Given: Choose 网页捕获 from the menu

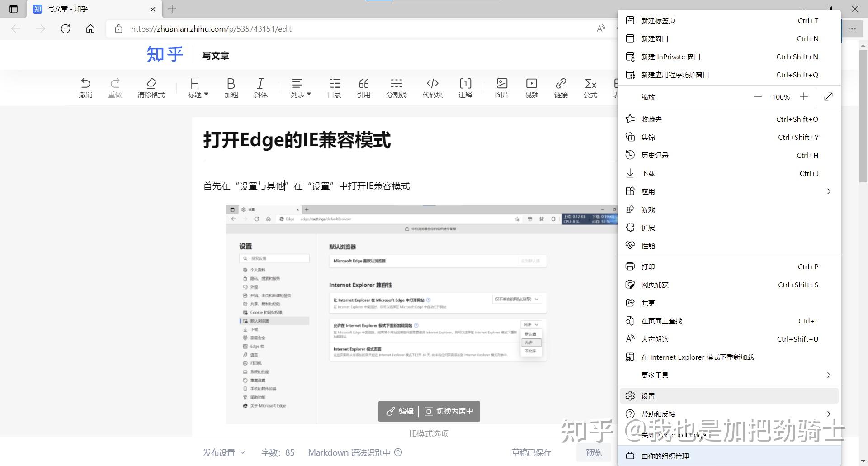Looking at the screenshot, I should [x=729, y=285].
